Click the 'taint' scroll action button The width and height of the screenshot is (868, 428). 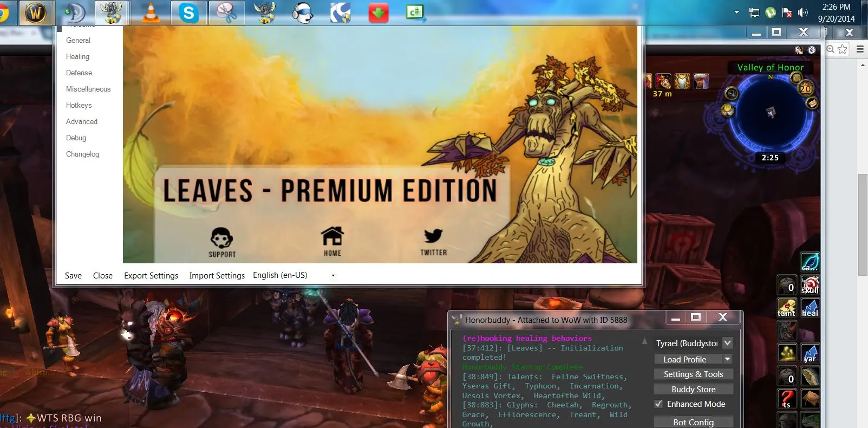coord(787,308)
